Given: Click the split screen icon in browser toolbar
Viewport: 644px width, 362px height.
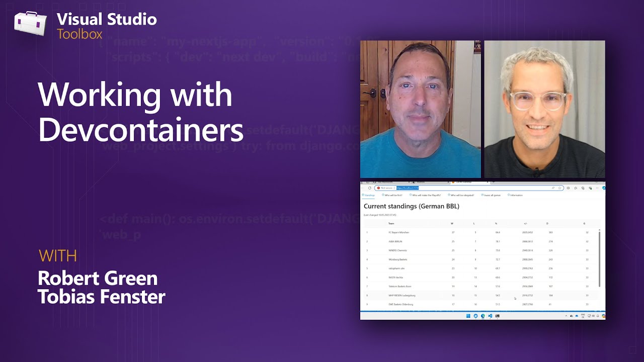Looking at the screenshot, I should (x=568, y=188).
